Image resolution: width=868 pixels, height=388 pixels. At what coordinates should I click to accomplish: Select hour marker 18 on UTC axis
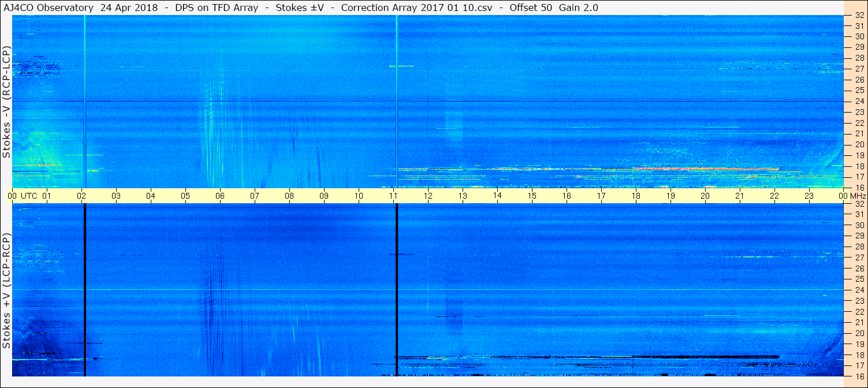[636, 196]
